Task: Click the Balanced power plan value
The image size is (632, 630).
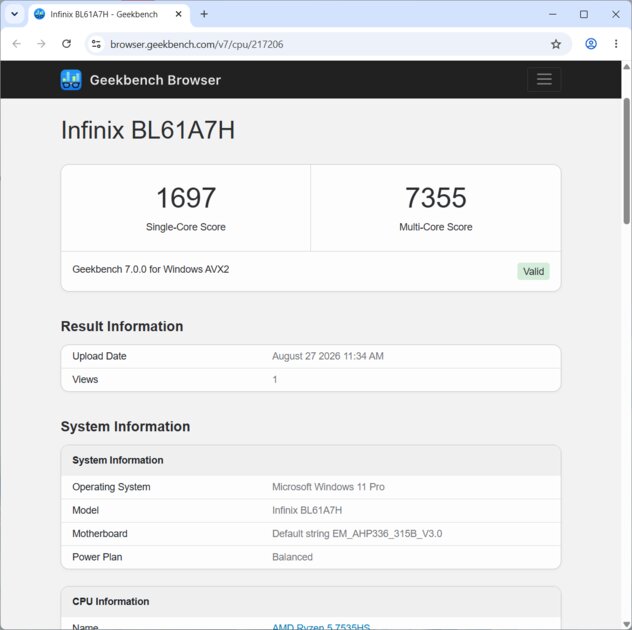Action: (293, 557)
